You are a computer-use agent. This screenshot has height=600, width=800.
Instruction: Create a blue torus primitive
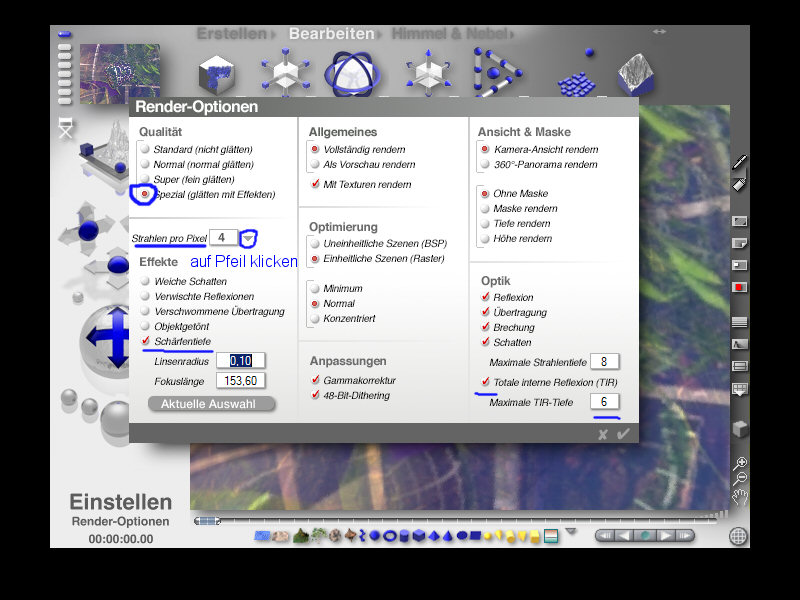pyautogui.click(x=390, y=536)
